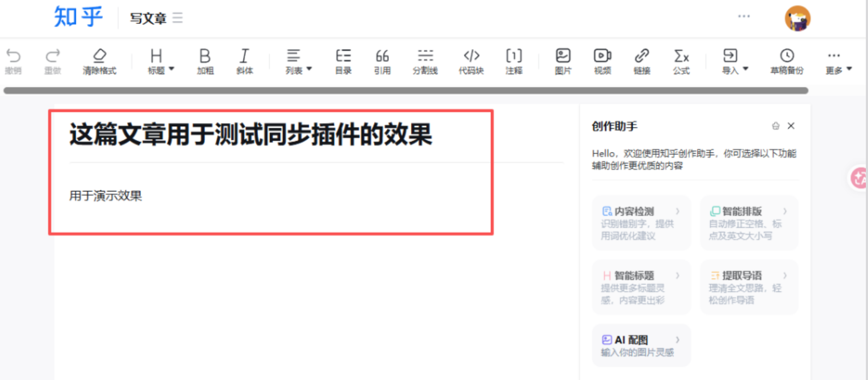
Task: Open the header three-dot options menu
Action: (x=744, y=16)
